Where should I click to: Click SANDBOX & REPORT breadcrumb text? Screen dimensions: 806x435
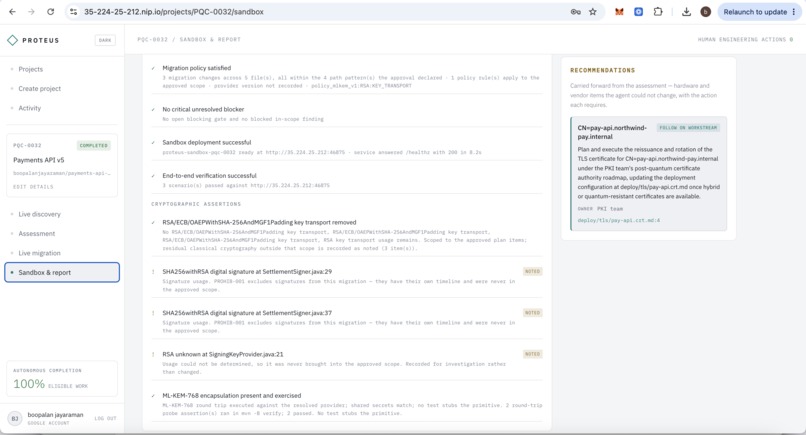(x=210, y=40)
